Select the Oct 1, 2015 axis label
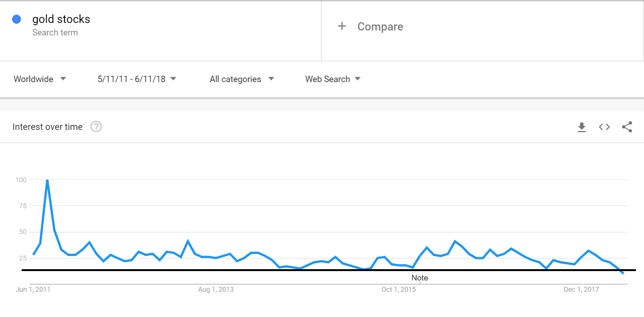This screenshot has height=317, width=644. click(x=399, y=290)
